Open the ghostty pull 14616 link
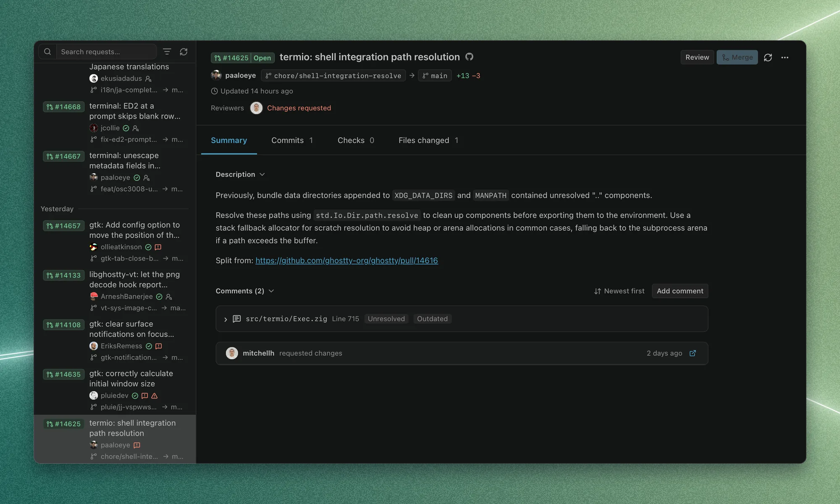Screen dimensions: 840x504 coord(346,260)
